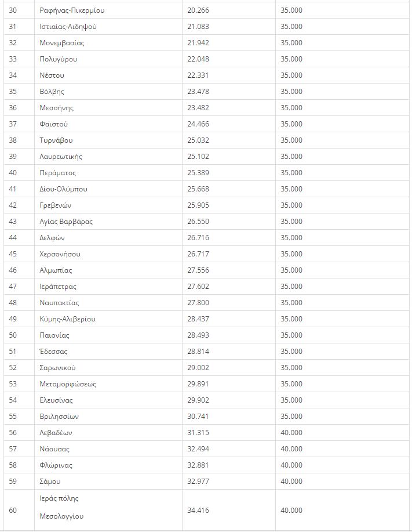Image resolution: width=412 pixels, height=532 pixels.
Task: Select the Φαιστού table cell
Action: pos(108,124)
